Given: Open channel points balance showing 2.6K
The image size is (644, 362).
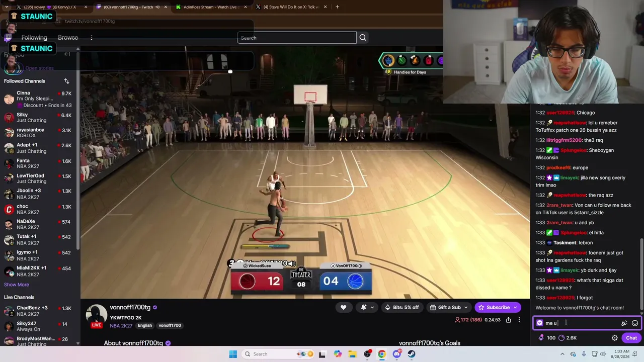Looking at the screenshot, I should 568,338.
